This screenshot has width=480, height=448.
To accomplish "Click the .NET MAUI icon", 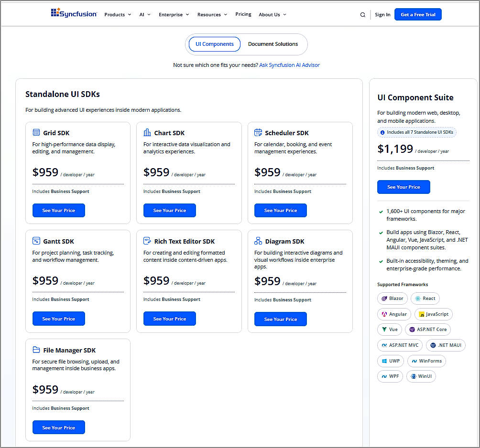I will (x=433, y=345).
